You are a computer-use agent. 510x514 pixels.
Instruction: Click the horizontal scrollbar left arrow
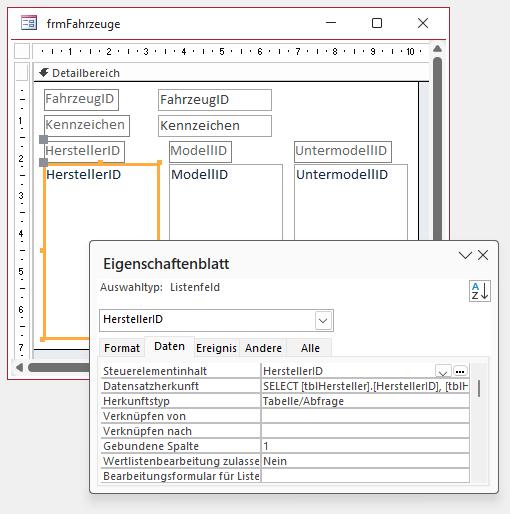19,367
